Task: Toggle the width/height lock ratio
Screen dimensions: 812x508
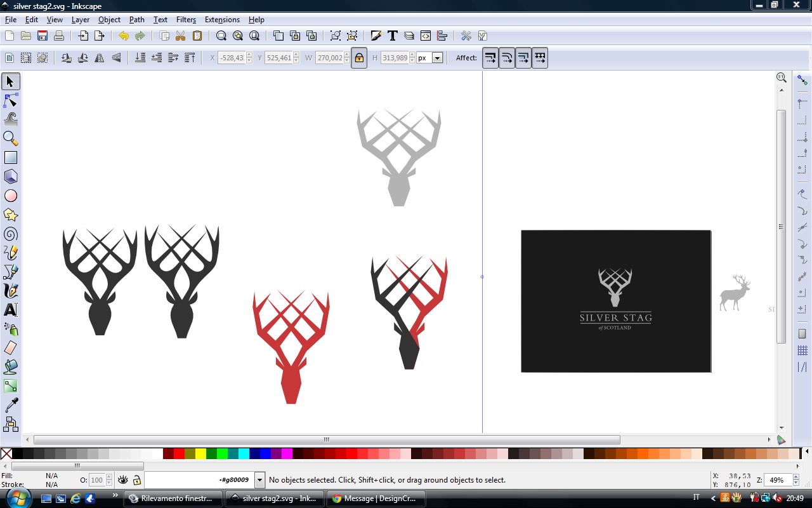Action: [x=358, y=57]
